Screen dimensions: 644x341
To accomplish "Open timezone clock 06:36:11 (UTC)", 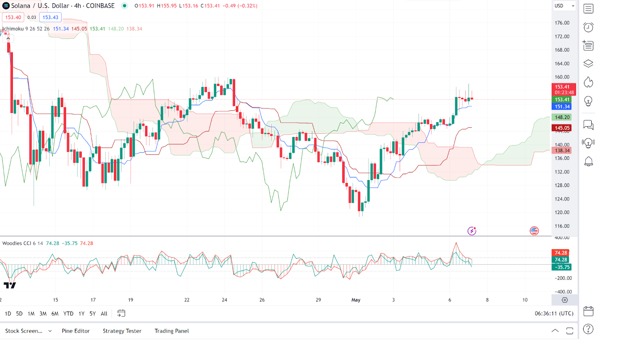I will (x=554, y=313).
